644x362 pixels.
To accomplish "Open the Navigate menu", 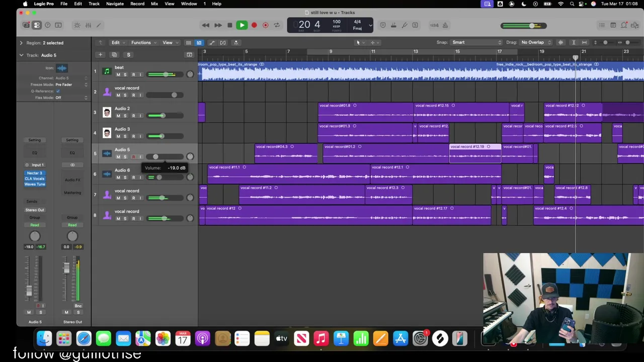I will pos(115,4).
